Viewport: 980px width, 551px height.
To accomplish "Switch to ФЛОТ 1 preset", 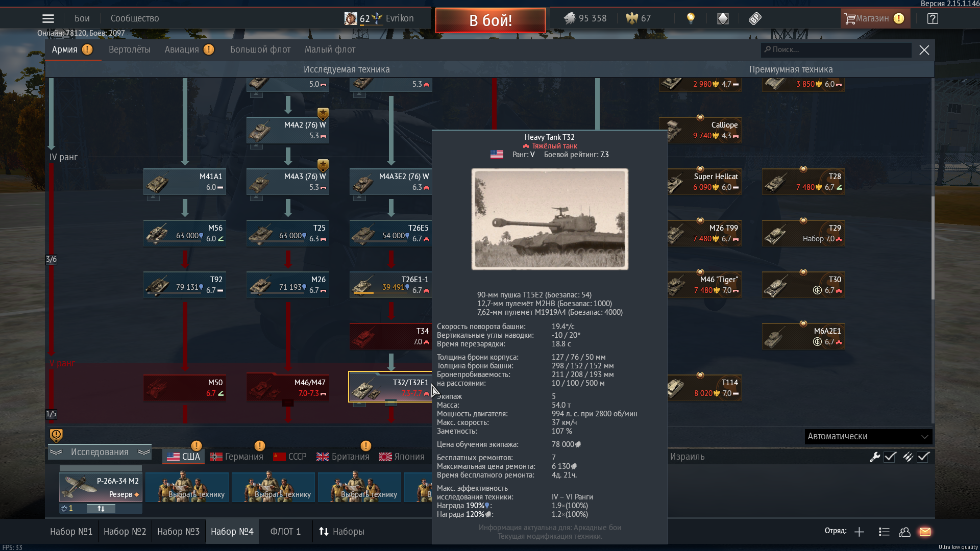I will pyautogui.click(x=285, y=532).
